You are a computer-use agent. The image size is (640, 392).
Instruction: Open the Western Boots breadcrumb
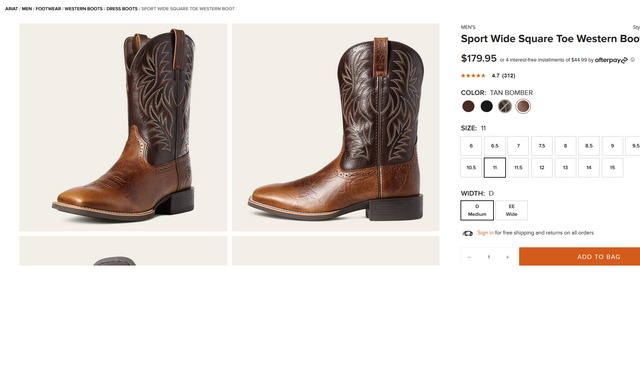point(84,9)
